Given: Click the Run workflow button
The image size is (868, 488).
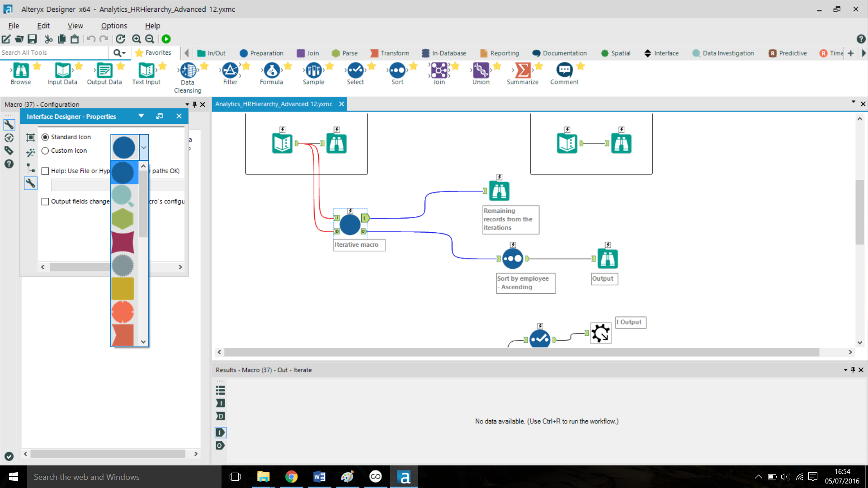Looking at the screenshot, I should click(x=166, y=39).
